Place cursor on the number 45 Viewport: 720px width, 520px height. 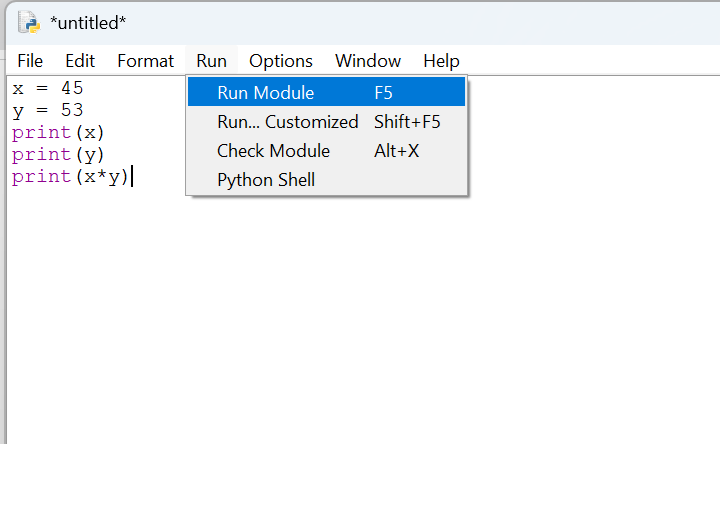click(x=71, y=88)
